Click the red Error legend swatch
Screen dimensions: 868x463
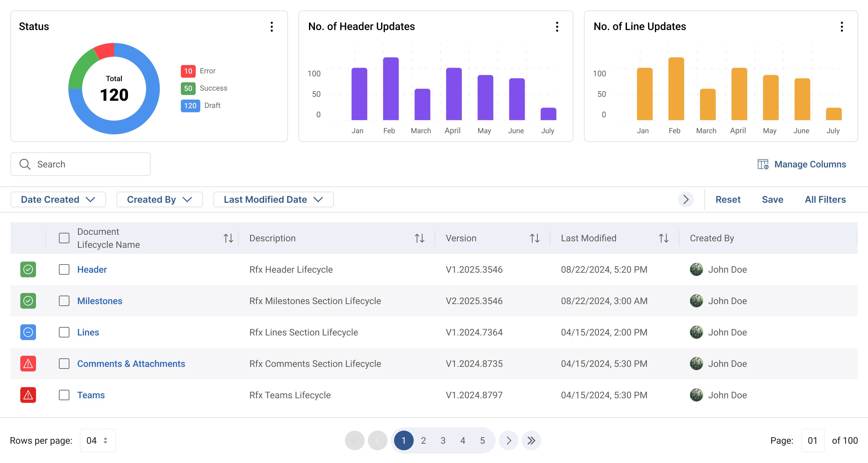(x=188, y=71)
